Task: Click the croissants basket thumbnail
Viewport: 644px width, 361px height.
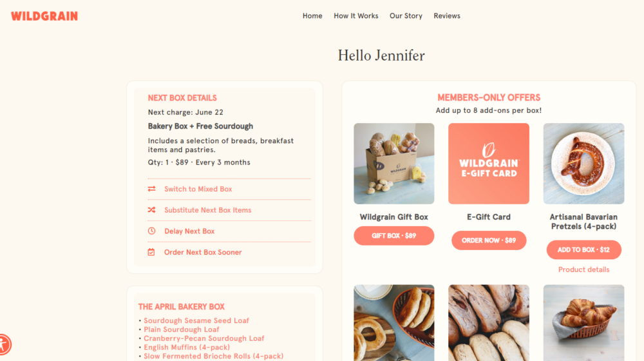Action: pyautogui.click(x=583, y=323)
